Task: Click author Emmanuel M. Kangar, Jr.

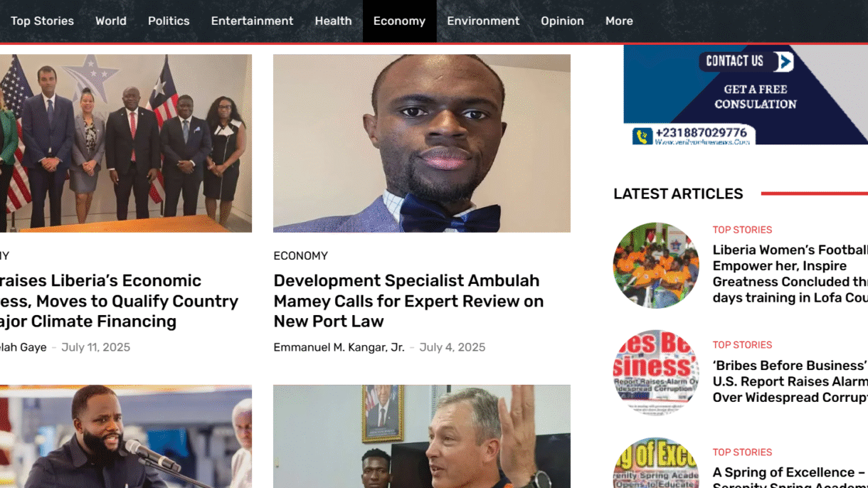Action: tap(339, 347)
